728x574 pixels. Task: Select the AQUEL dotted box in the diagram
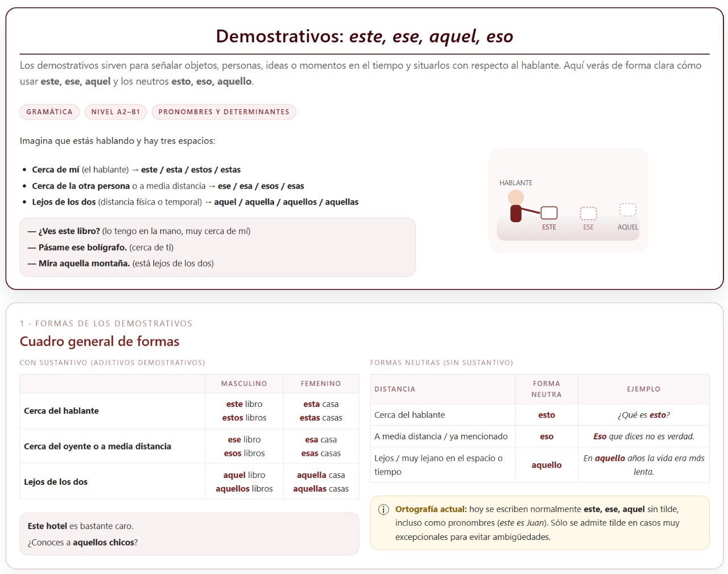[627, 210]
